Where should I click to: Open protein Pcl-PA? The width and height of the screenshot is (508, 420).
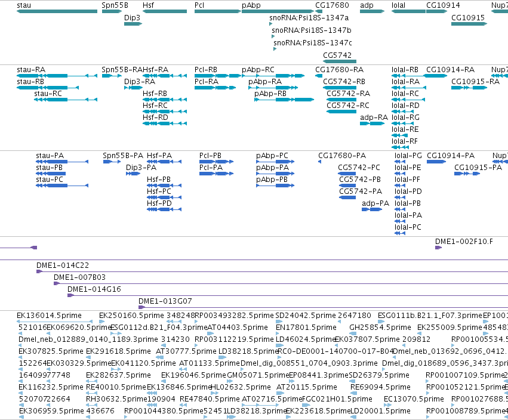coord(217,174)
